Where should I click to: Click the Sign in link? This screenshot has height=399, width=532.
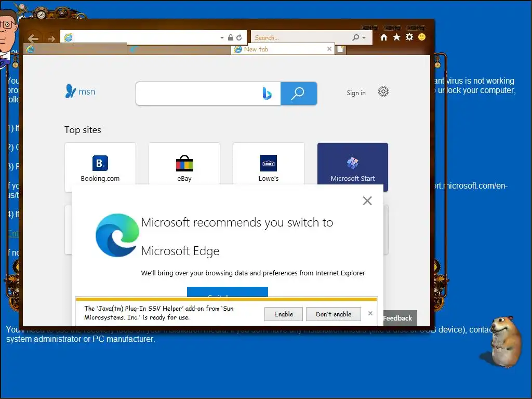[356, 92]
